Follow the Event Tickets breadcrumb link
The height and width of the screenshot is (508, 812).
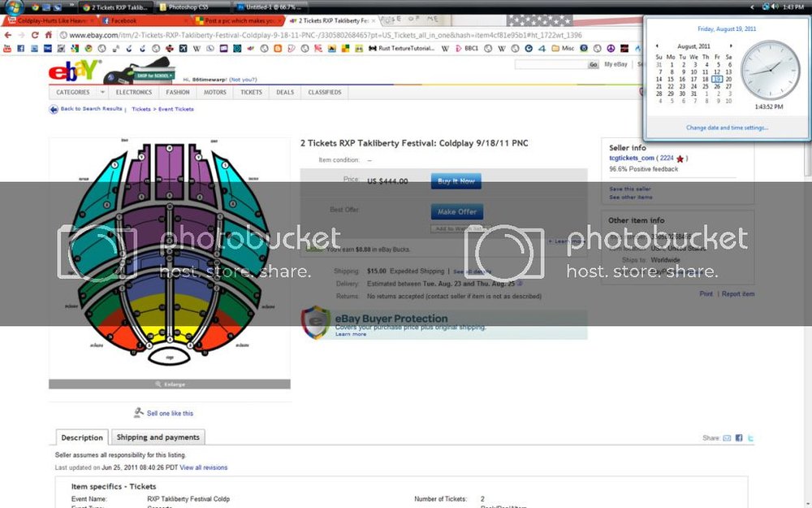pyautogui.click(x=176, y=110)
